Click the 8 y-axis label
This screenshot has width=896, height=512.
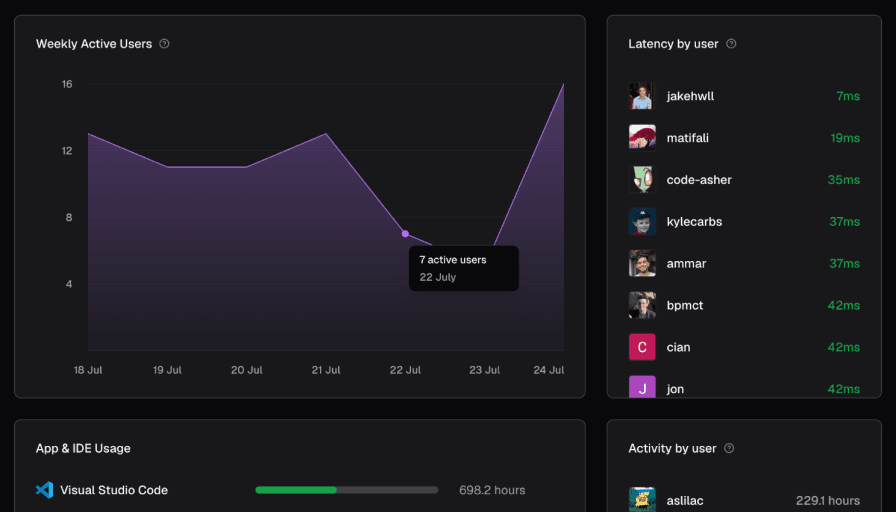pos(69,217)
